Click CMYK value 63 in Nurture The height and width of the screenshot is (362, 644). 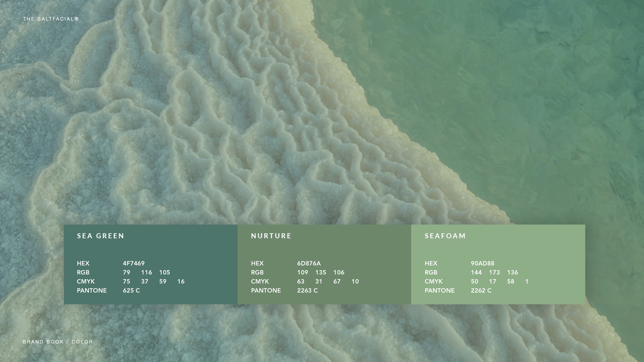[x=301, y=281]
